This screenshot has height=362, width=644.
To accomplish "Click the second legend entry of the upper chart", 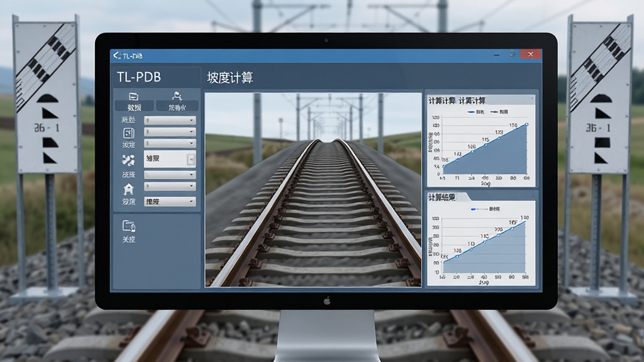I will (499, 112).
